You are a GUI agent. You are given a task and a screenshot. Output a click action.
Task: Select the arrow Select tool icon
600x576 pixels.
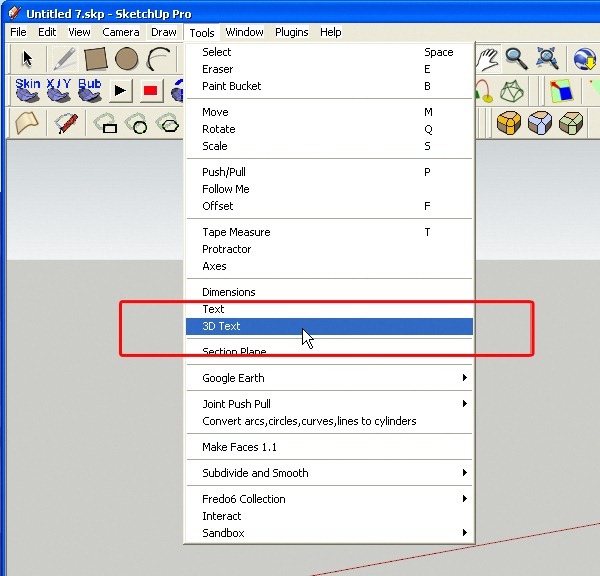coord(27,59)
